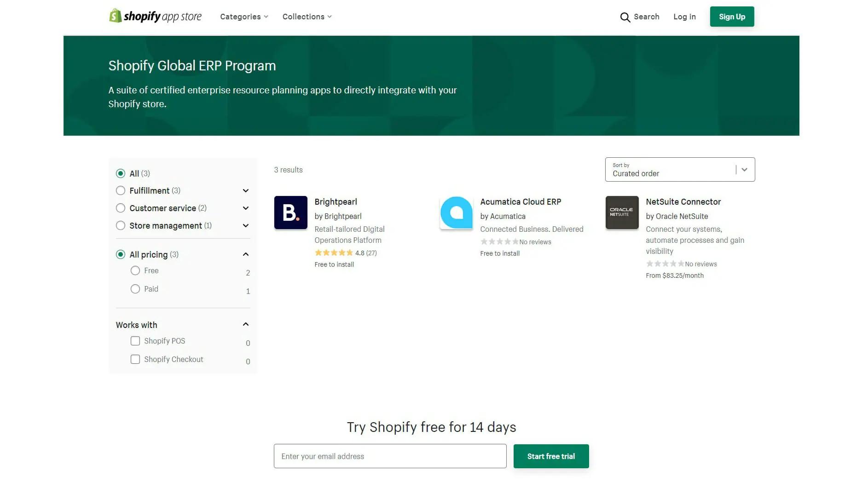Check the Shopify POS checkbox
Image resolution: width=868 pixels, height=488 pixels.
click(x=135, y=341)
